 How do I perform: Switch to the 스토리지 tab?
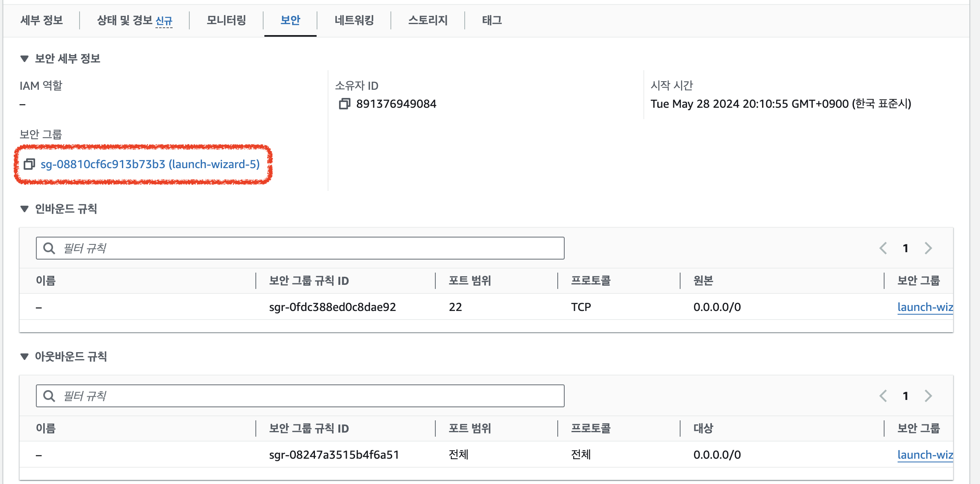428,20
